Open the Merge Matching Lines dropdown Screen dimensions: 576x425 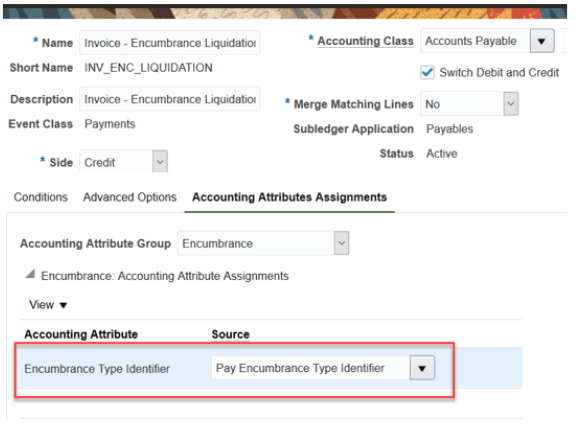pos(510,104)
